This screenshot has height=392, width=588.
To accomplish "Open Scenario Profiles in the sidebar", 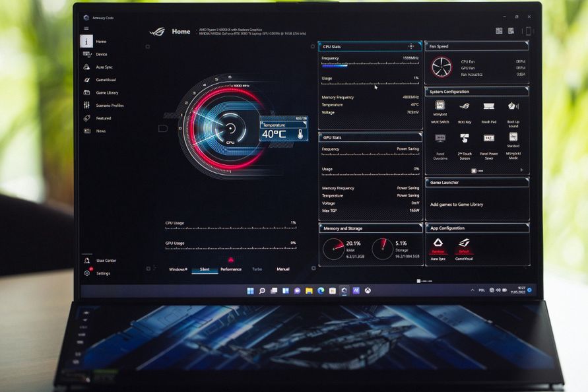I will tap(87, 106).
